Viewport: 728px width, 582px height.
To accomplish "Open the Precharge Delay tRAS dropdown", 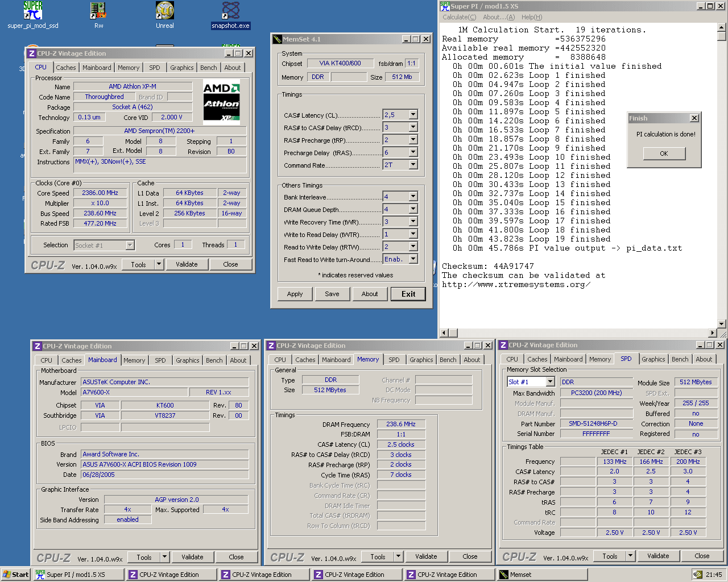I will 413,152.
